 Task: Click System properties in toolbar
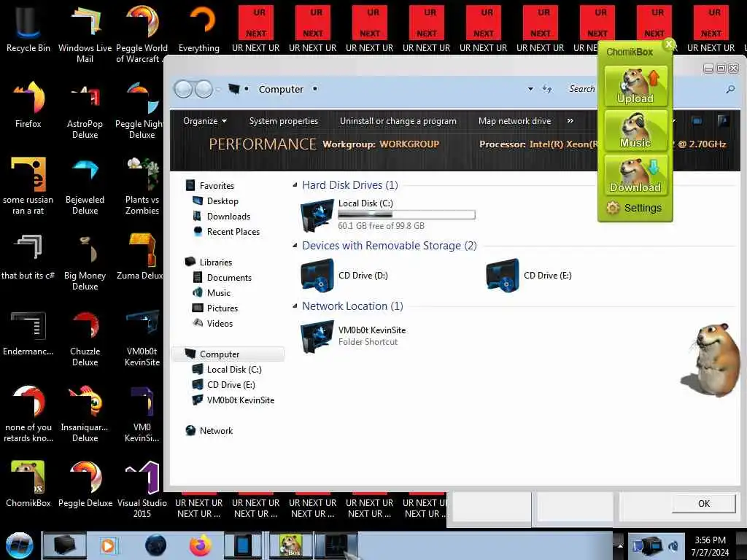284,121
